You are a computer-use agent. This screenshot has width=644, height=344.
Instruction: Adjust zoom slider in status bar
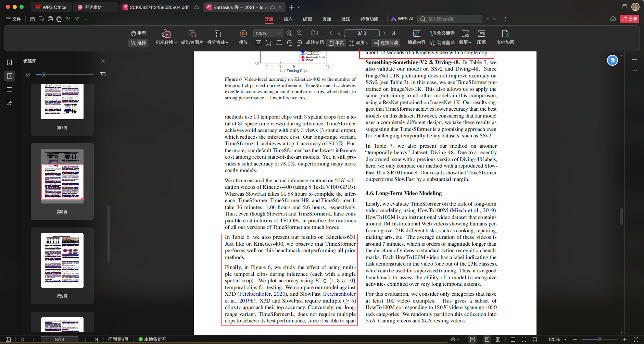click(x=600, y=339)
